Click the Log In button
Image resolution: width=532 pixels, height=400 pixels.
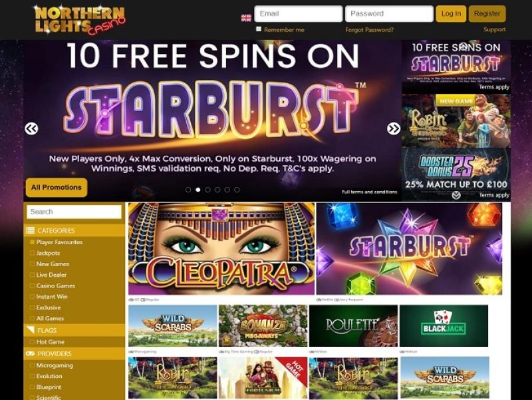point(451,13)
